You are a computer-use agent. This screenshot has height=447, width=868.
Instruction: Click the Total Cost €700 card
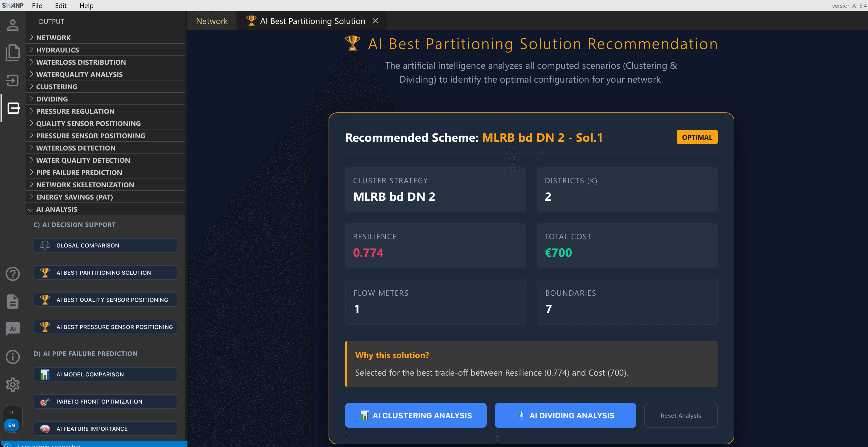pos(627,245)
